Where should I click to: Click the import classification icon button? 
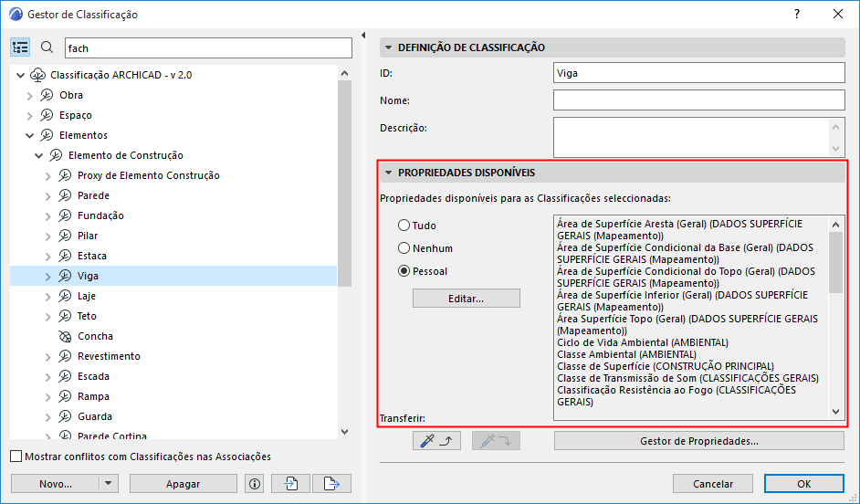[x=290, y=484]
